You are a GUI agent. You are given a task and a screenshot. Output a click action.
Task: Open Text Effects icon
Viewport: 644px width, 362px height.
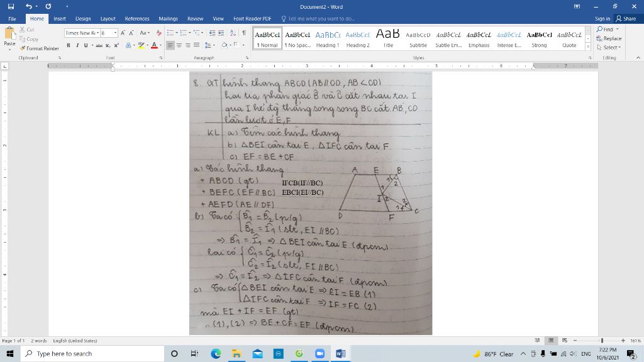pyautogui.click(x=128, y=45)
